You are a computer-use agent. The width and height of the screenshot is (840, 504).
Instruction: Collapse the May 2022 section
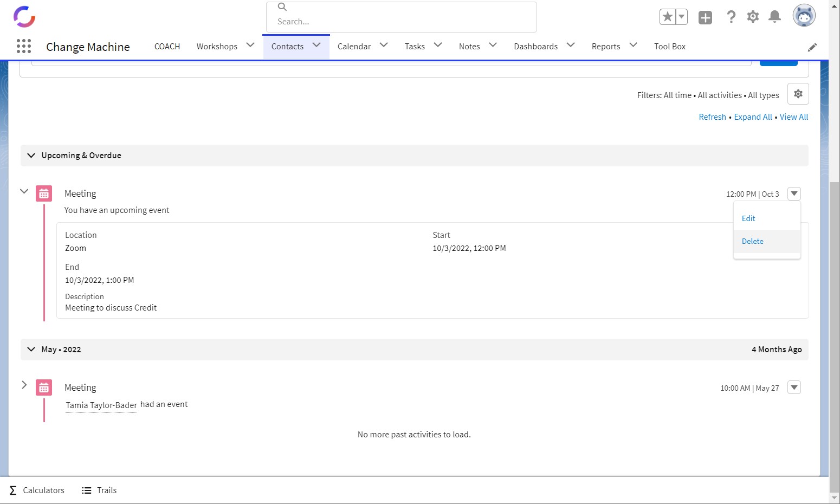[x=31, y=350]
